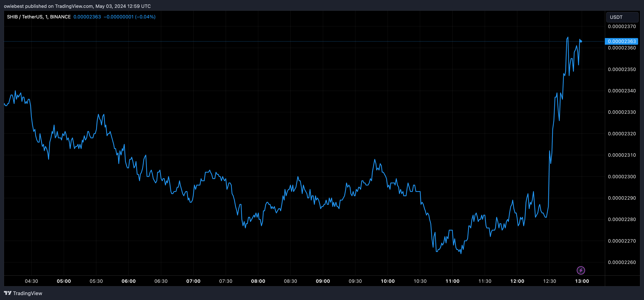Click the 12:00 time axis label
The width and height of the screenshot is (644, 300).
(x=517, y=281)
